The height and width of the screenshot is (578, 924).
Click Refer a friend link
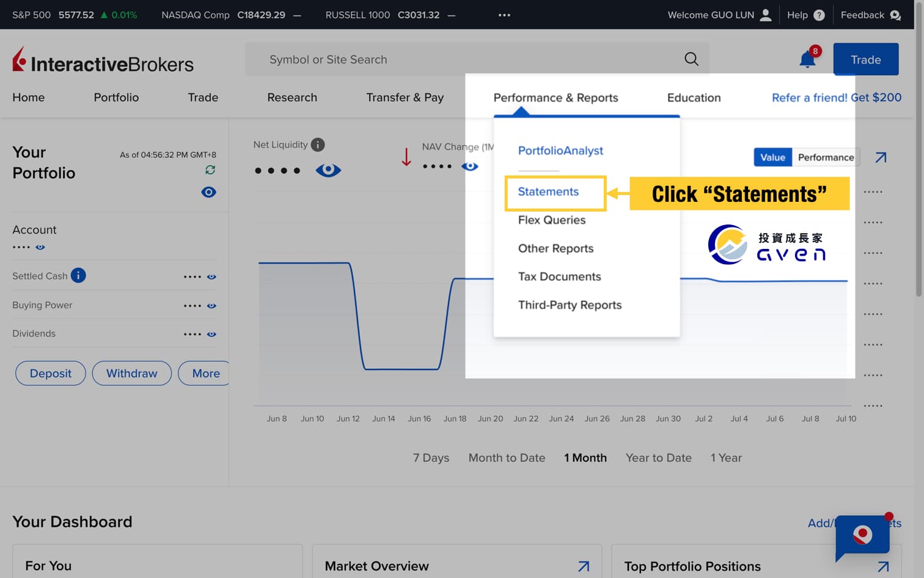(x=837, y=97)
